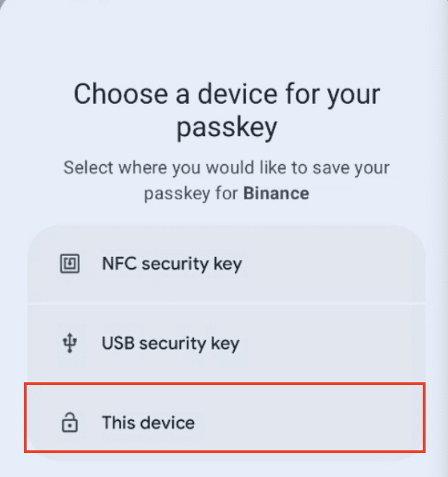Choose This device to save passkey
Image resolution: width=448 pixels, height=477 pixels.
click(225, 417)
